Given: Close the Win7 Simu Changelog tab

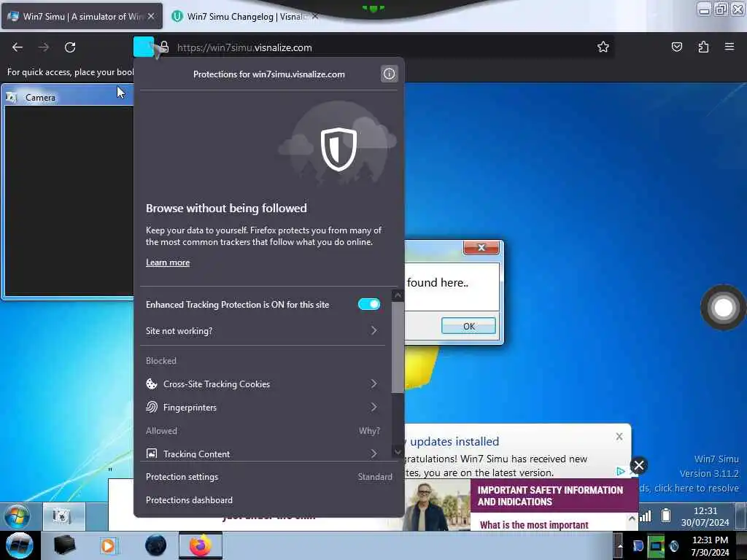Looking at the screenshot, I should 315,16.
